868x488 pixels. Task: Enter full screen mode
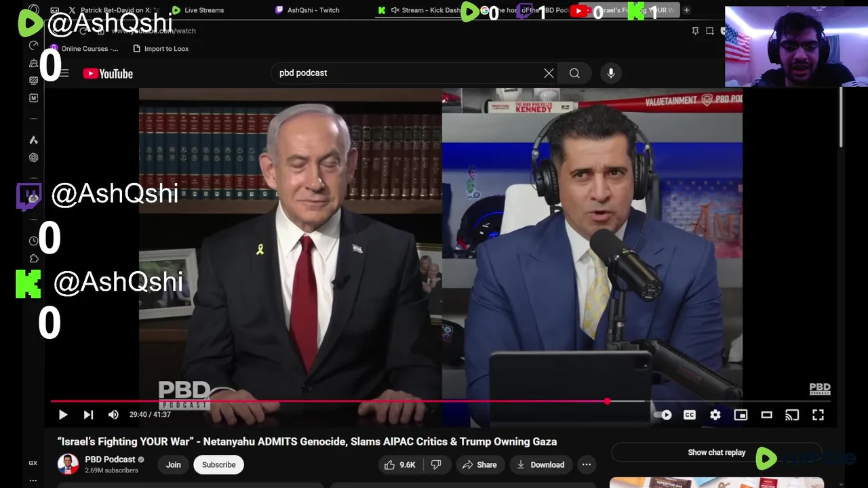click(x=818, y=415)
